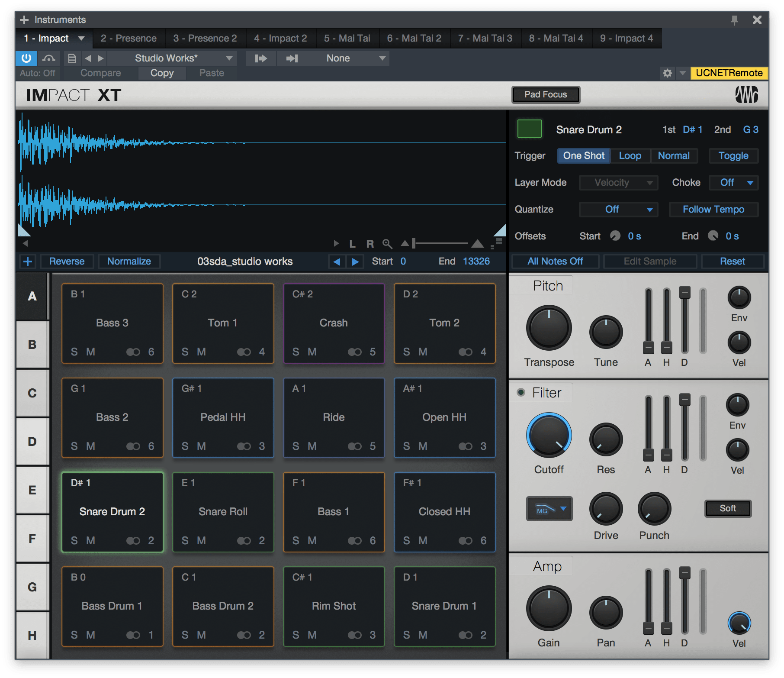The image size is (784, 678).
Task: Toggle the instrument power button
Action: click(x=26, y=58)
